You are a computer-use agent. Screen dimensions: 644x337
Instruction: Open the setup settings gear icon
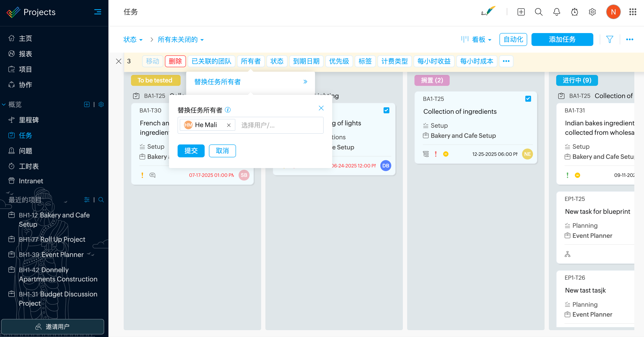592,12
